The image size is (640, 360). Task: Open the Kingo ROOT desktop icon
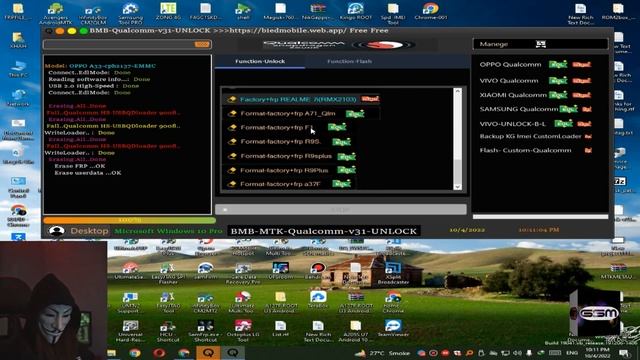[356, 11]
